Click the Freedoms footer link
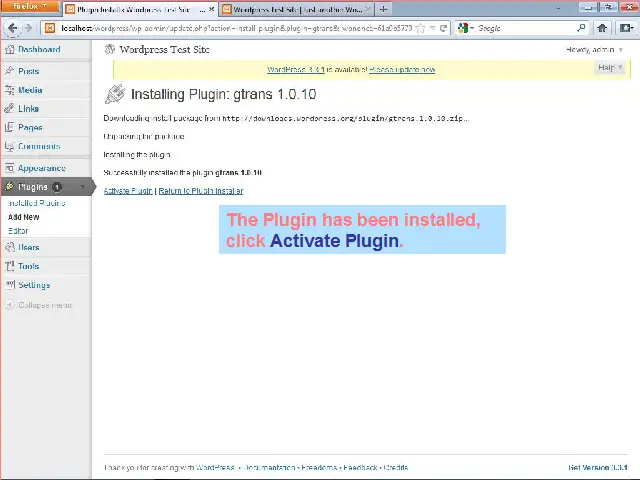 319,467
